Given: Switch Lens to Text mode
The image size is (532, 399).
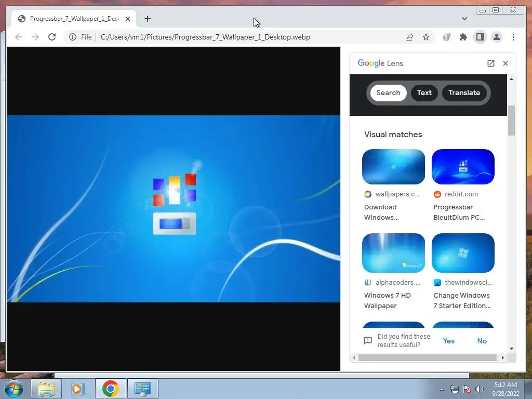Looking at the screenshot, I should point(424,92).
